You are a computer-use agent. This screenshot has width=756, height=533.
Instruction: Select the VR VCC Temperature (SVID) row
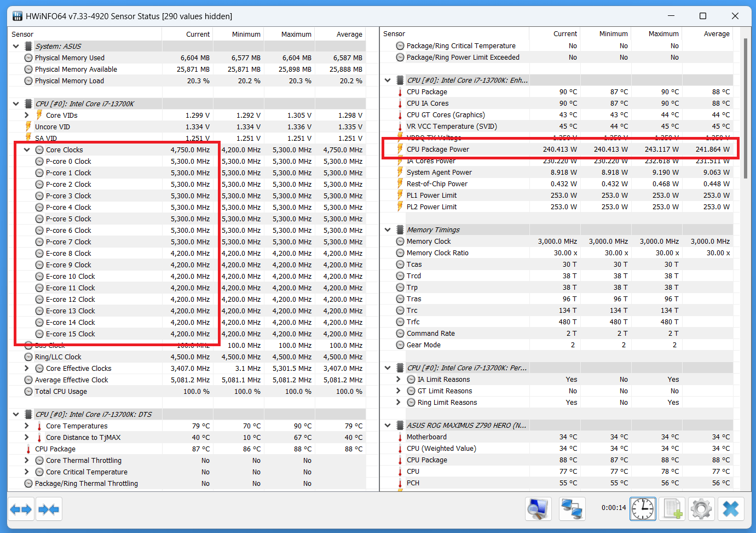pos(557,127)
